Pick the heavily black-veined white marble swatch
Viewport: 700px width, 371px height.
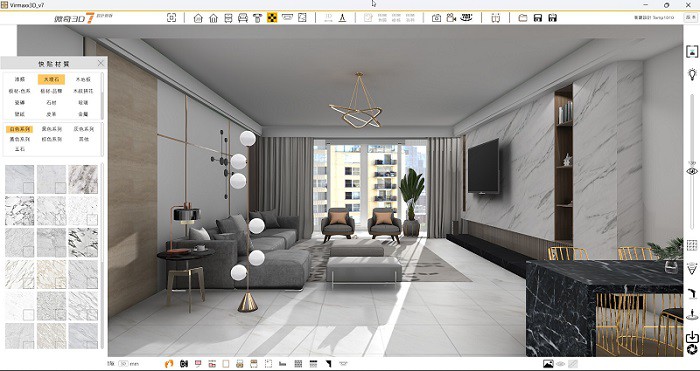(19, 211)
